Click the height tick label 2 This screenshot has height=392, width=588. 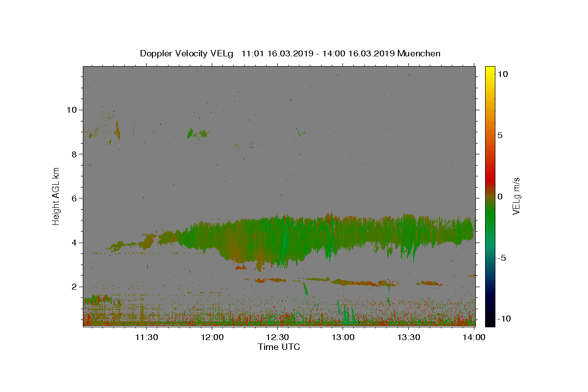point(75,287)
